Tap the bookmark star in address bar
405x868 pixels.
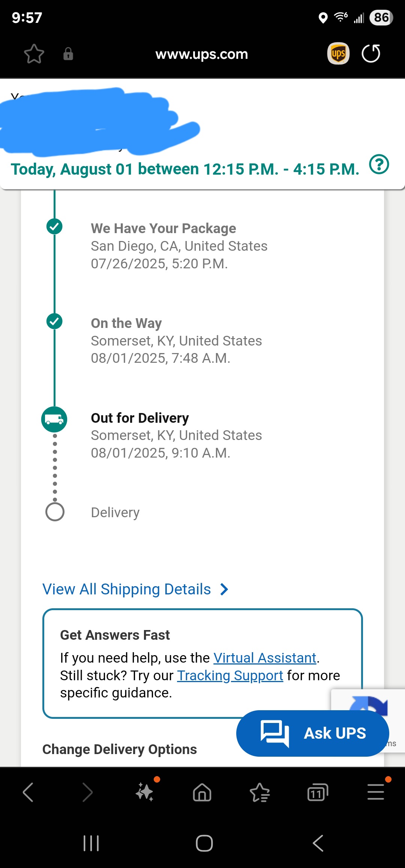tap(34, 54)
